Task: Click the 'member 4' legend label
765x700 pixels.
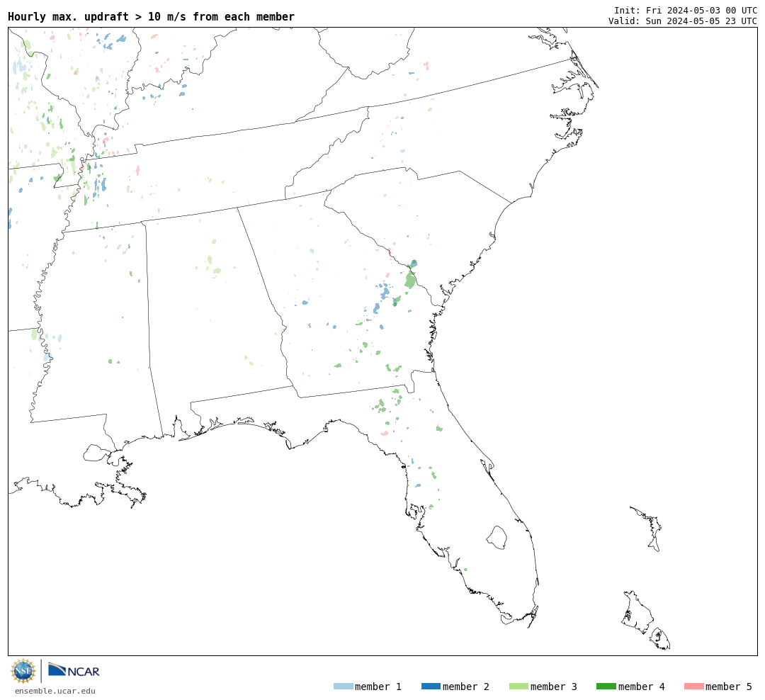Action: click(641, 687)
